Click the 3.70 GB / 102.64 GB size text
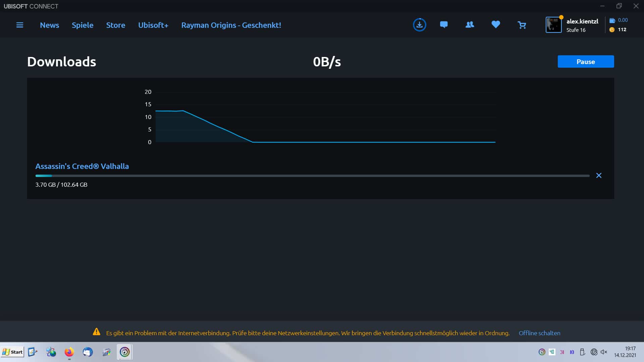The width and height of the screenshot is (644, 362). point(61,185)
